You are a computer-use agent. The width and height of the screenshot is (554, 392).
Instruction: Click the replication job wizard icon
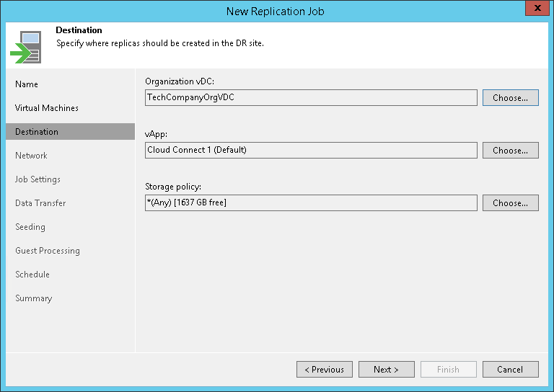tap(25, 46)
